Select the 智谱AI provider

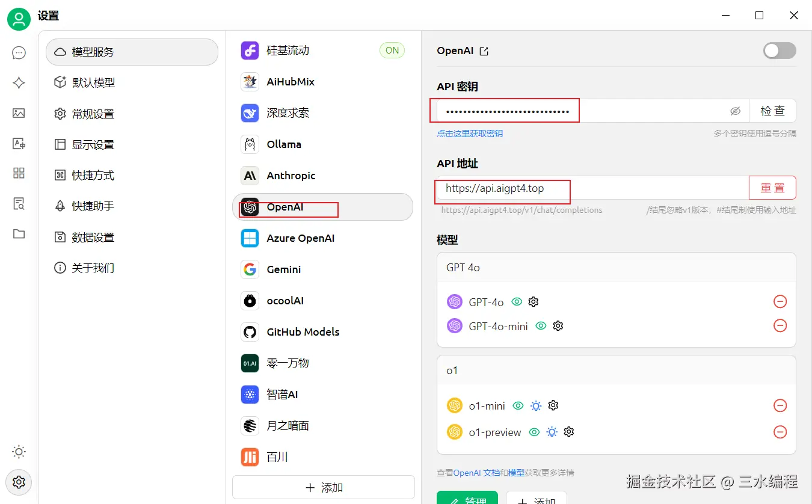pos(322,395)
